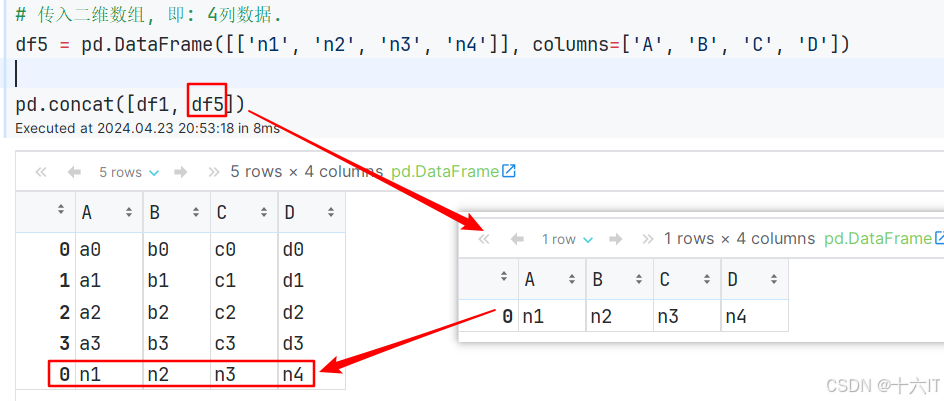The height and width of the screenshot is (401, 944).
Task: Select cell 'd0' in the 5-rows table
Action: click(x=311, y=249)
